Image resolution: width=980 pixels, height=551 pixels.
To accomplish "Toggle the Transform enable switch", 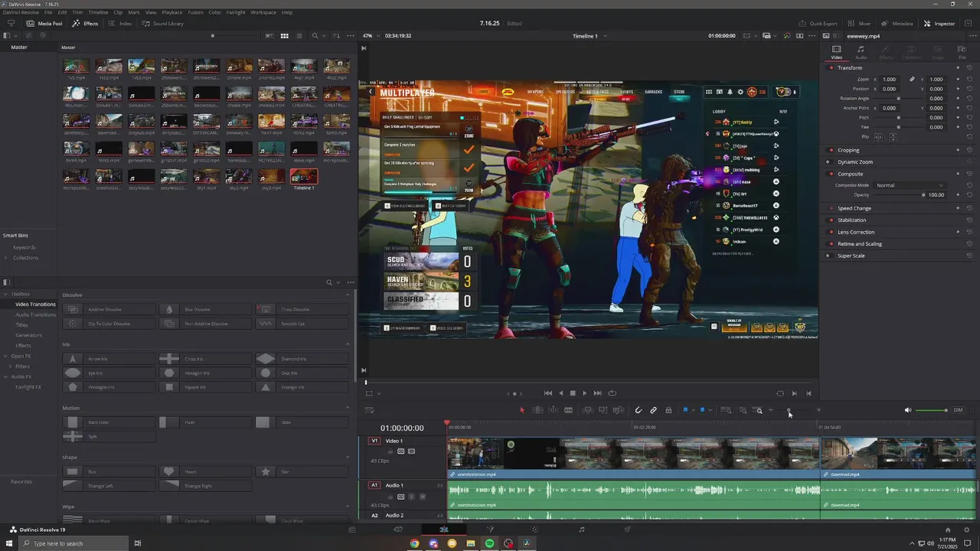I will pos(831,67).
